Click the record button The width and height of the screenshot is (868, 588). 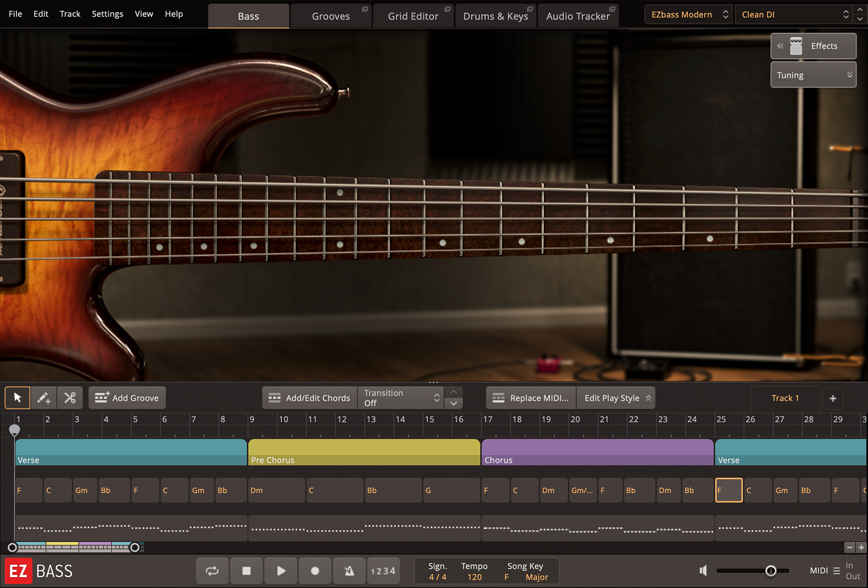315,571
